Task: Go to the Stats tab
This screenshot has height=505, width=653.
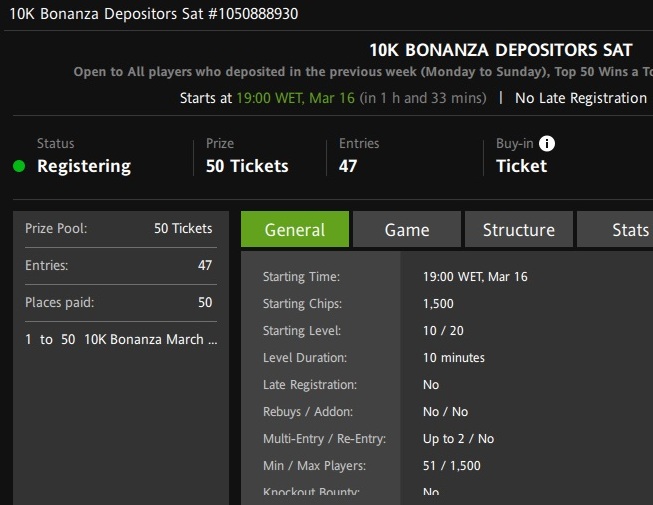Action: pyautogui.click(x=628, y=230)
